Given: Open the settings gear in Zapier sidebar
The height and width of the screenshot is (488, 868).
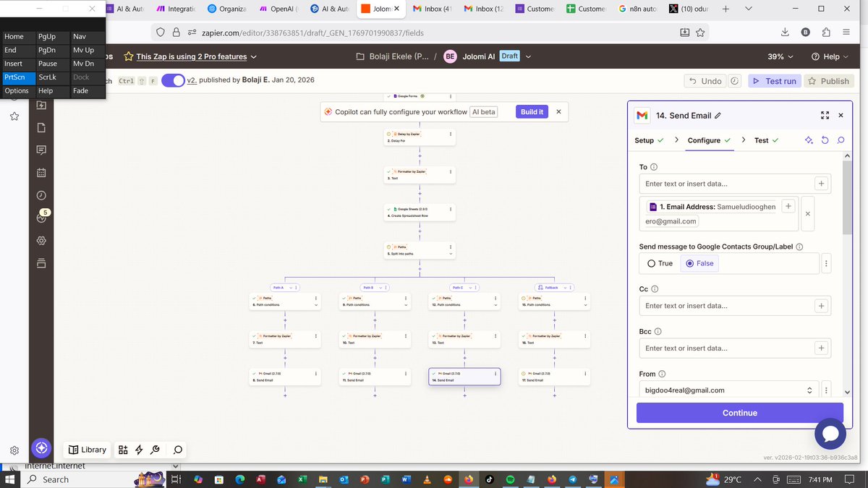Looking at the screenshot, I should point(41,241).
